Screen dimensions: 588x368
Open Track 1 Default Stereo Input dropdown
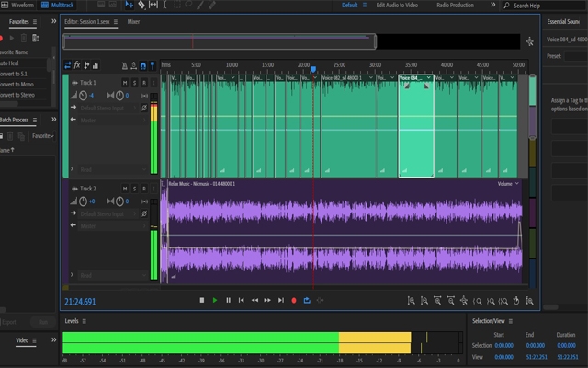(x=108, y=109)
